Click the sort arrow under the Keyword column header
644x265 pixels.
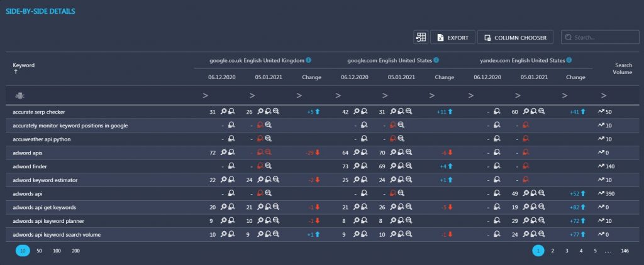(x=16, y=72)
